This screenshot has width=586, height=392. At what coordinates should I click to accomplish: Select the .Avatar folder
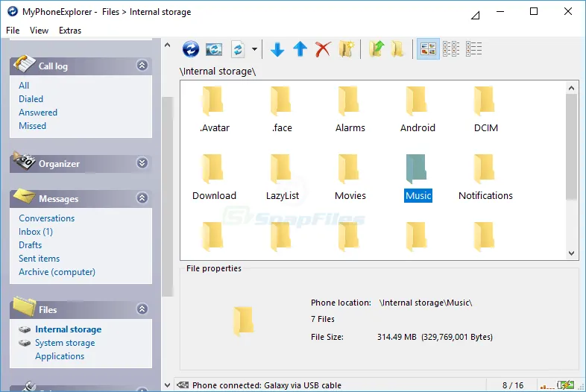click(214, 110)
